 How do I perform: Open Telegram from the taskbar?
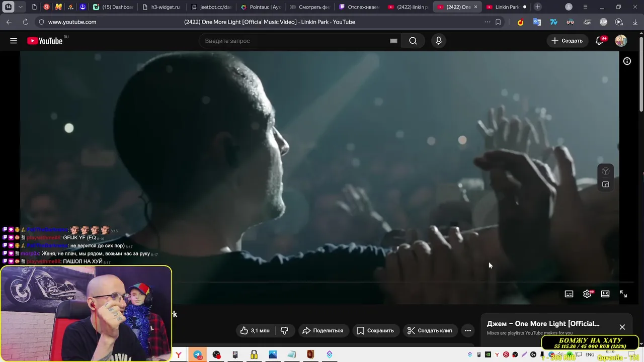pyautogui.click(x=198, y=355)
